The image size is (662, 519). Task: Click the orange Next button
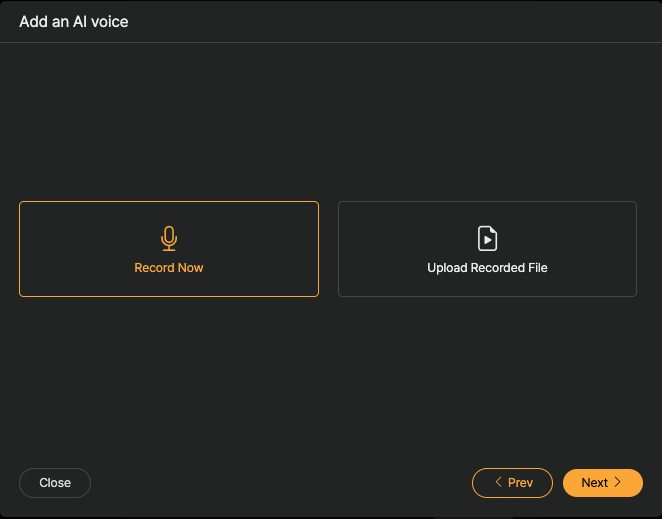[x=603, y=483]
